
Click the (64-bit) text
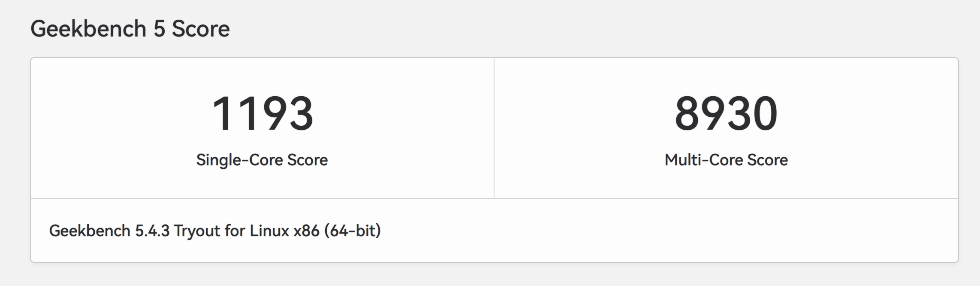click(353, 231)
